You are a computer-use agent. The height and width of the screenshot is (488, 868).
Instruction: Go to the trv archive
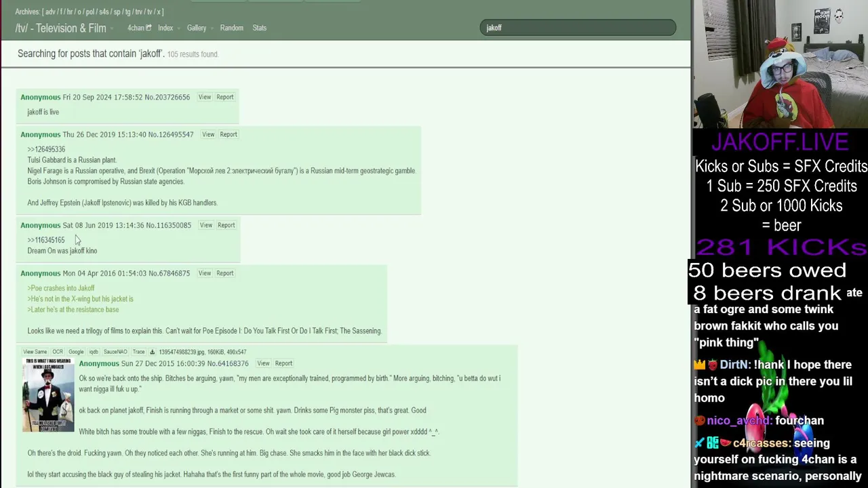139,12
